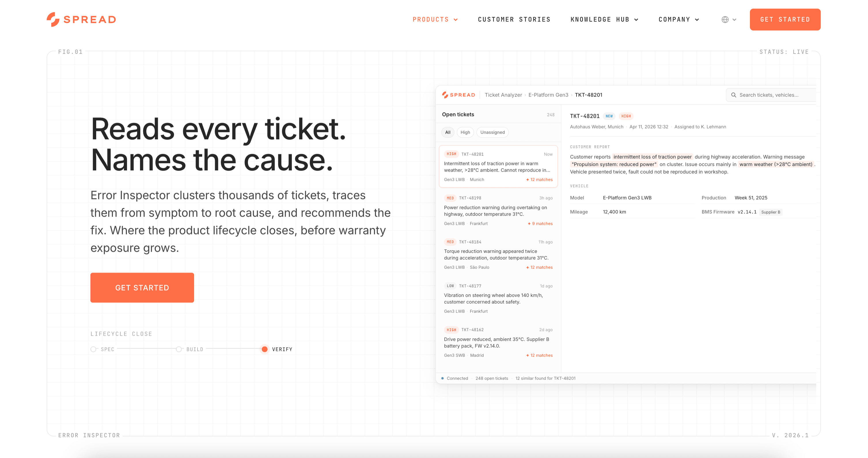Screen dimensions: 868x458
Task: Click the header Get Started button
Action: click(x=785, y=20)
